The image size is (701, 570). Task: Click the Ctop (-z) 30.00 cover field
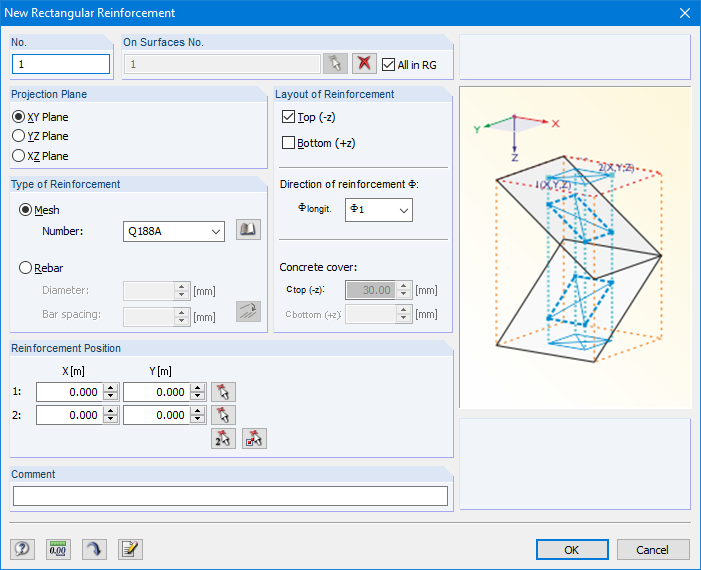click(x=371, y=290)
